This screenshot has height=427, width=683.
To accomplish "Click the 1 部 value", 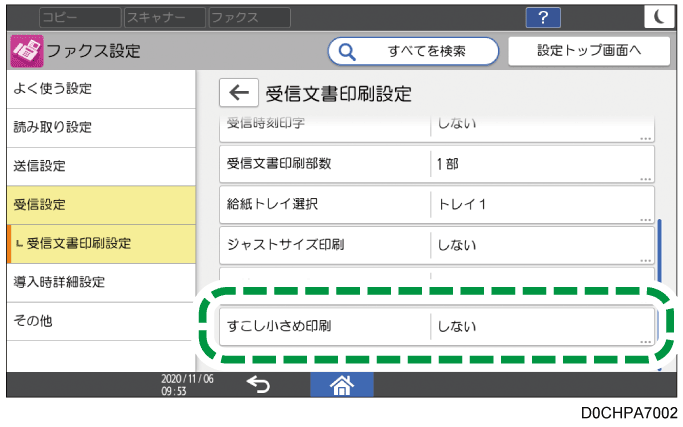I will [x=447, y=164].
